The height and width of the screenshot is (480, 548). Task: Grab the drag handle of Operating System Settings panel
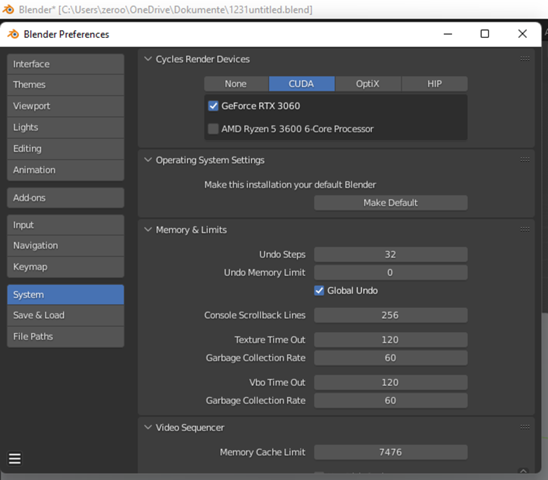[x=525, y=160]
